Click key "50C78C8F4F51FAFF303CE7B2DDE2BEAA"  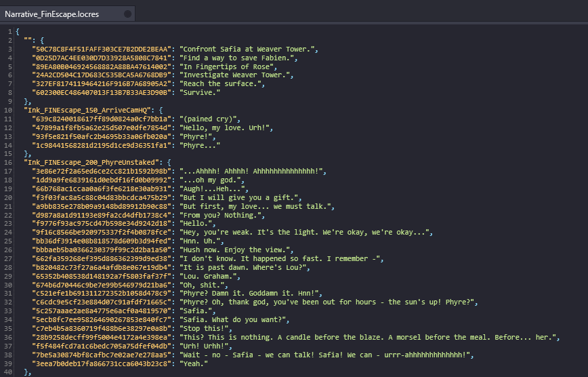[102, 49]
